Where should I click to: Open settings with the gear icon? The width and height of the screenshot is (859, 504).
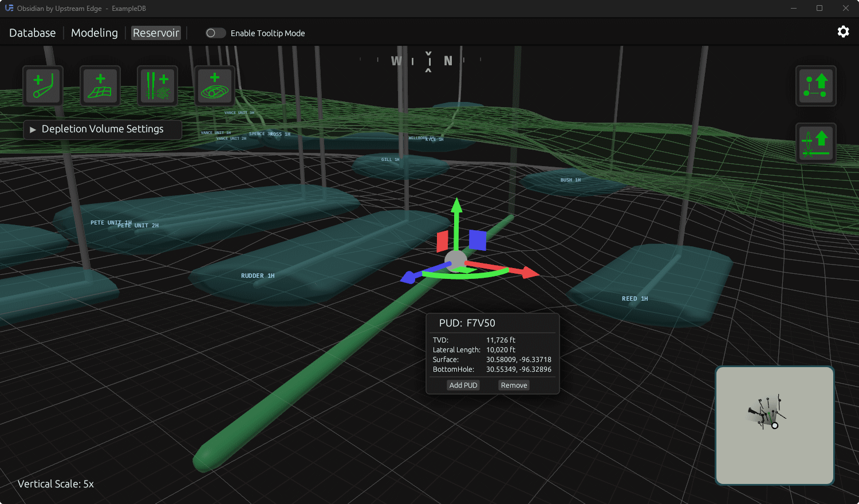coord(843,31)
